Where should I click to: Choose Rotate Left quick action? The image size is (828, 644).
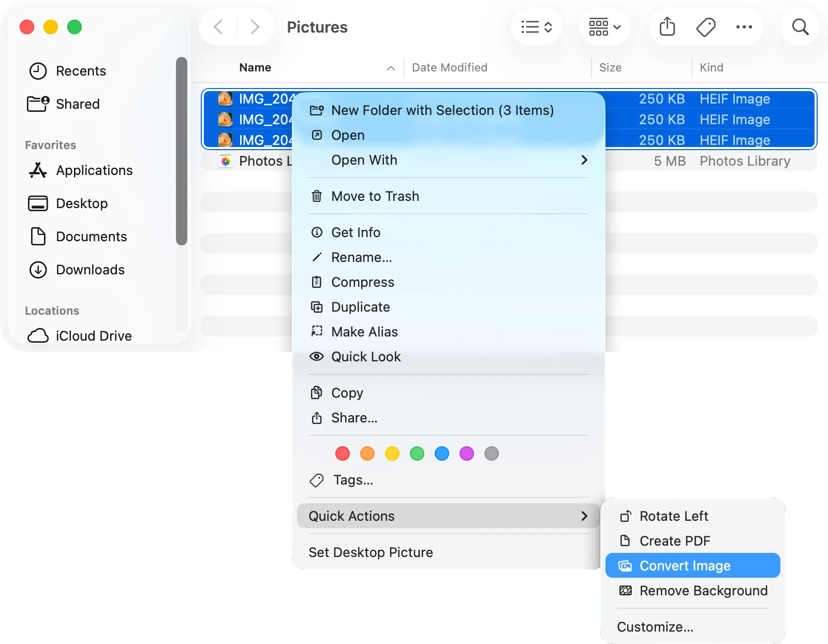coord(692,516)
